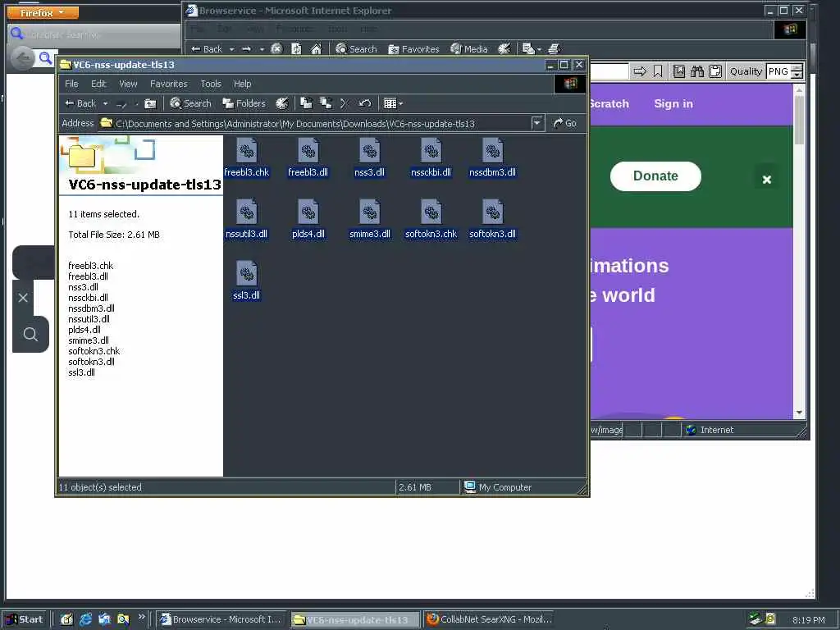The height and width of the screenshot is (630, 840).
Task: Click the Browservice clipboard icon
Action: (715, 71)
